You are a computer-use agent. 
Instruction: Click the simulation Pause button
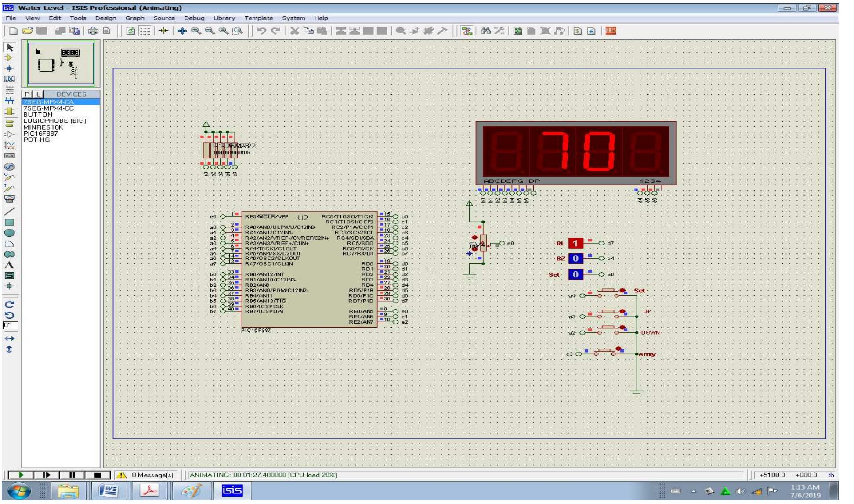[72, 475]
